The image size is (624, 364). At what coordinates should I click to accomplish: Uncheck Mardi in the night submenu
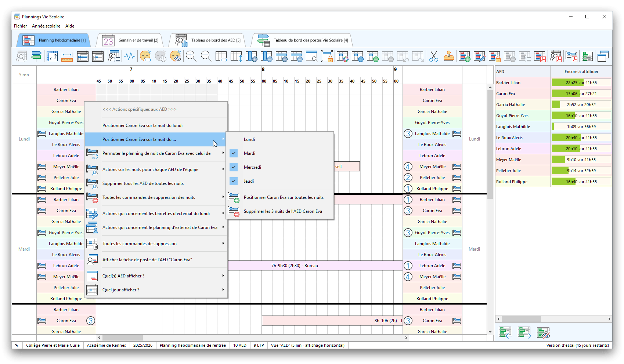(249, 153)
